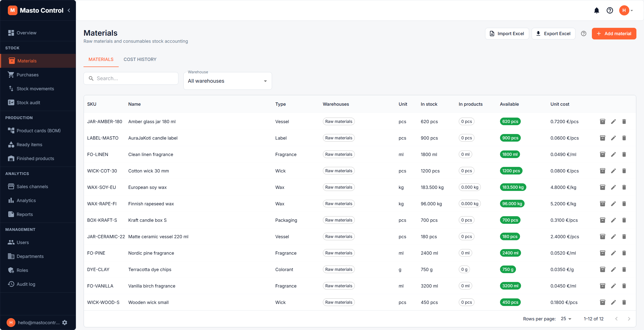The height and width of the screenshot is (330, 644).
Task: Click the Masto Control logo
Action: 35,10
